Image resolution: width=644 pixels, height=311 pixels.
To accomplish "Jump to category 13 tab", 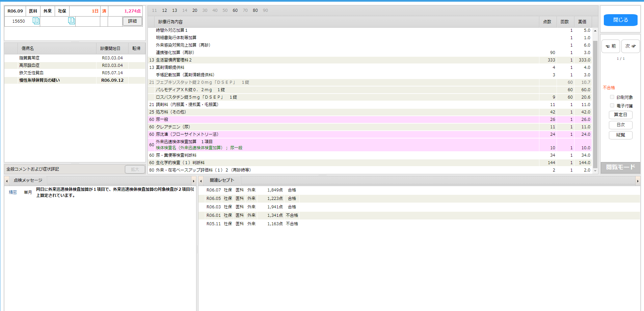I will coord(175,10).
